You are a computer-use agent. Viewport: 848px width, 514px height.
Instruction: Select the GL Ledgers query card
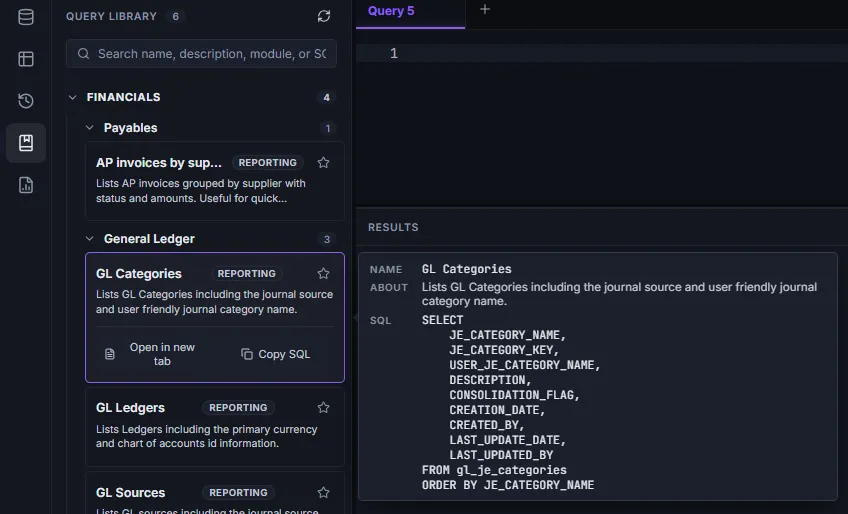point(215,427)
